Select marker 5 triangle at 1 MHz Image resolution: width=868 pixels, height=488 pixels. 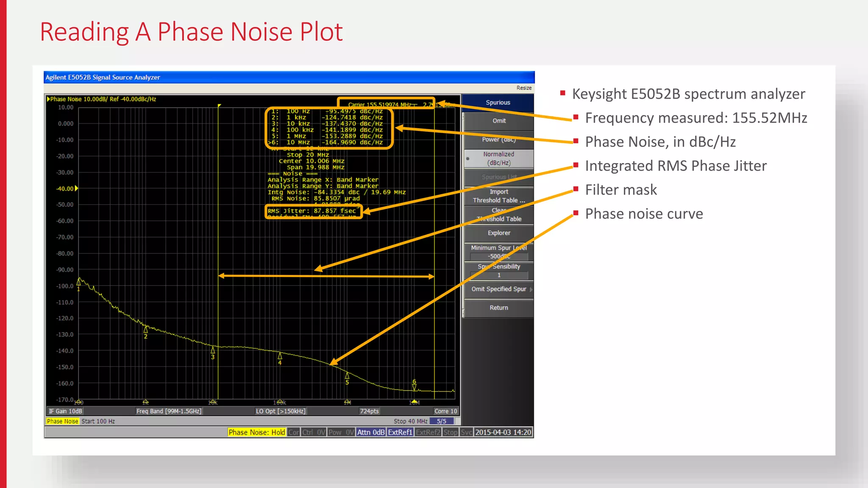click(x=347, y=375)
